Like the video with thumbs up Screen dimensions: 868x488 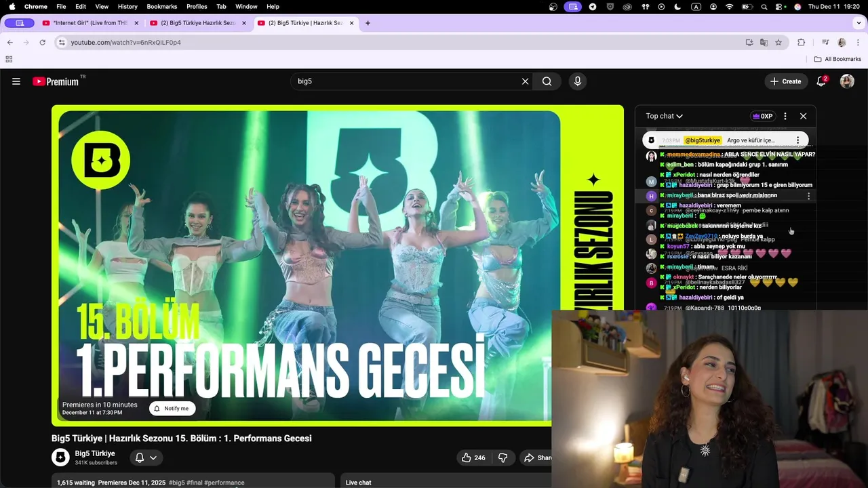[473, 457]
